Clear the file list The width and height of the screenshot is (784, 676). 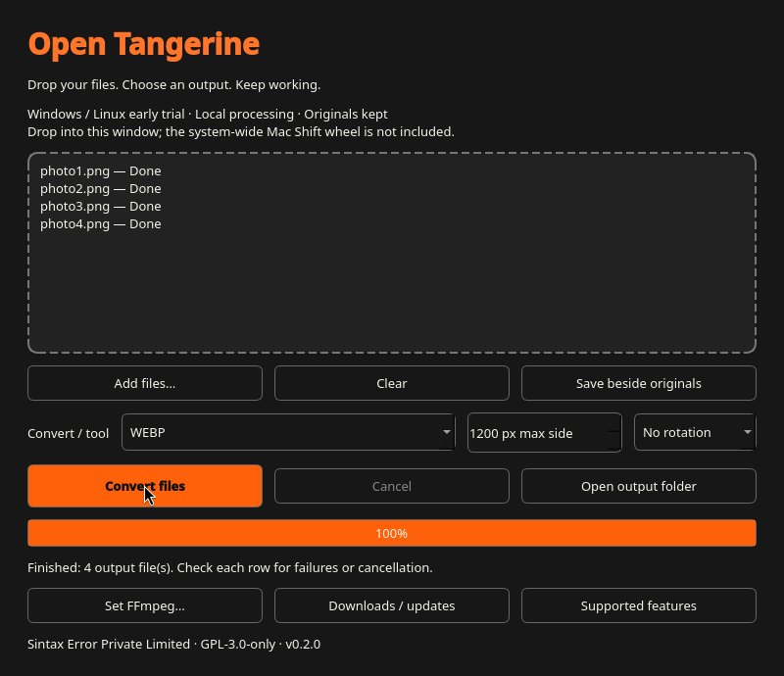pyautogui.click(x=391, y=383)
